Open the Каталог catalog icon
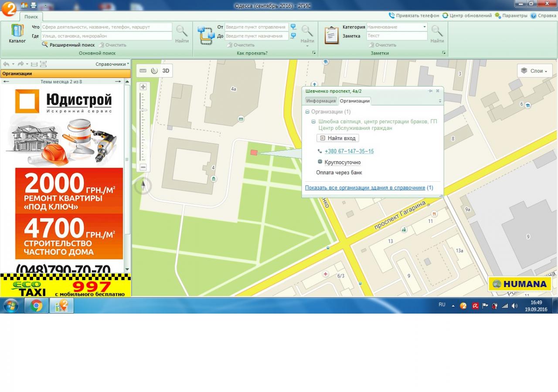 point(17,31)
